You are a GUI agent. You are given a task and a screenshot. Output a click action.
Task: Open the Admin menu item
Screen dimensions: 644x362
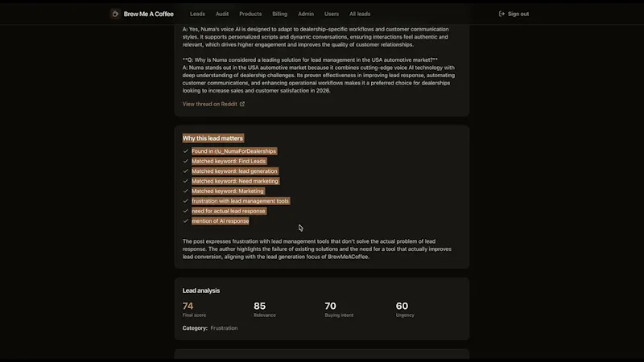click(306, 14)
